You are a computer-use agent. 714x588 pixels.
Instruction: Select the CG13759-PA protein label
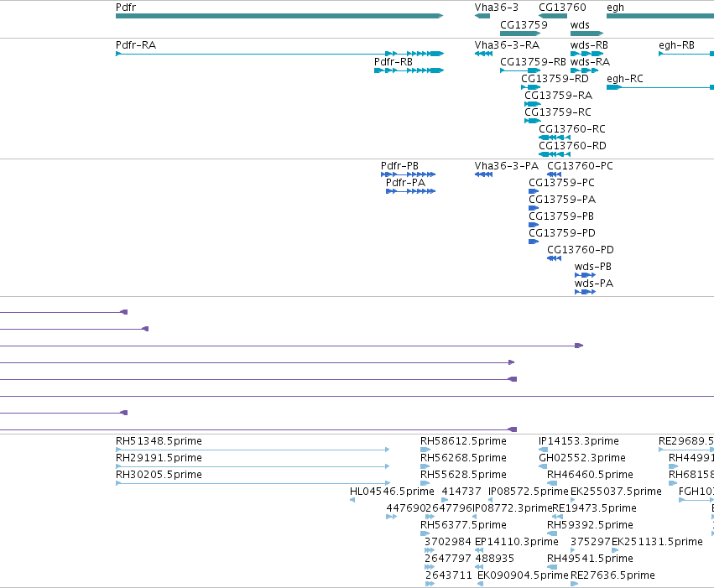562,200
